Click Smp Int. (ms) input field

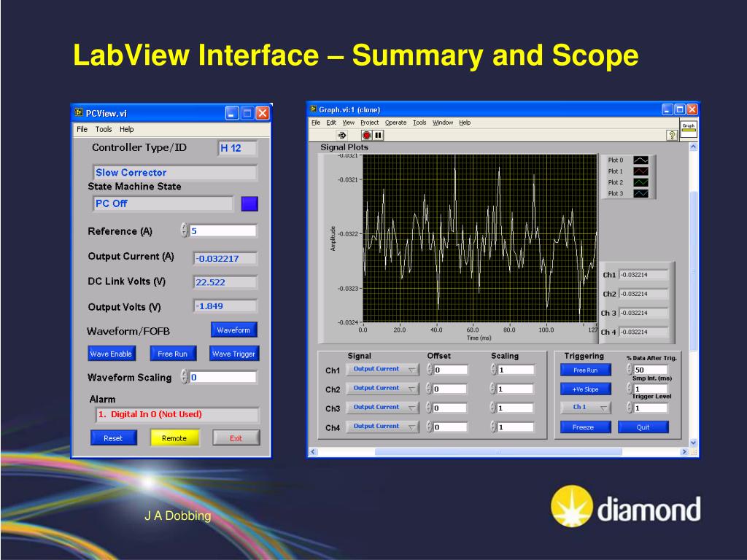pyautogui.click(x=650, y=389)
